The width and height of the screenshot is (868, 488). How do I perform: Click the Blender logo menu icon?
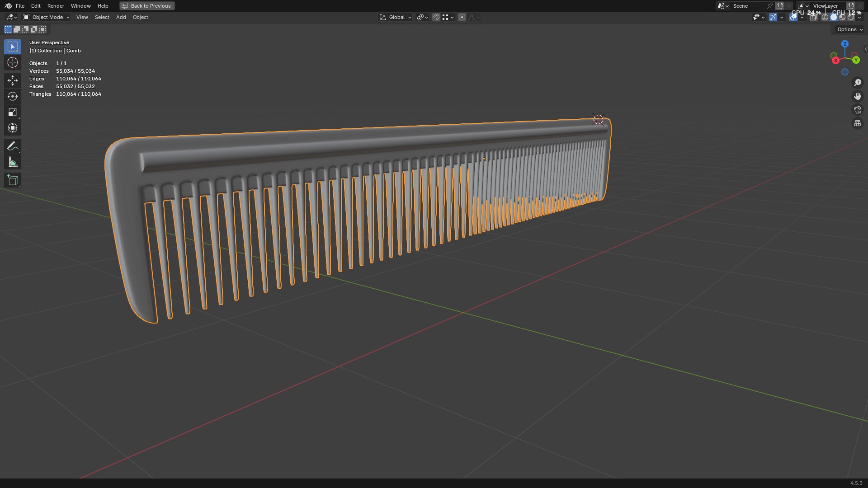(x=8, y=6)
